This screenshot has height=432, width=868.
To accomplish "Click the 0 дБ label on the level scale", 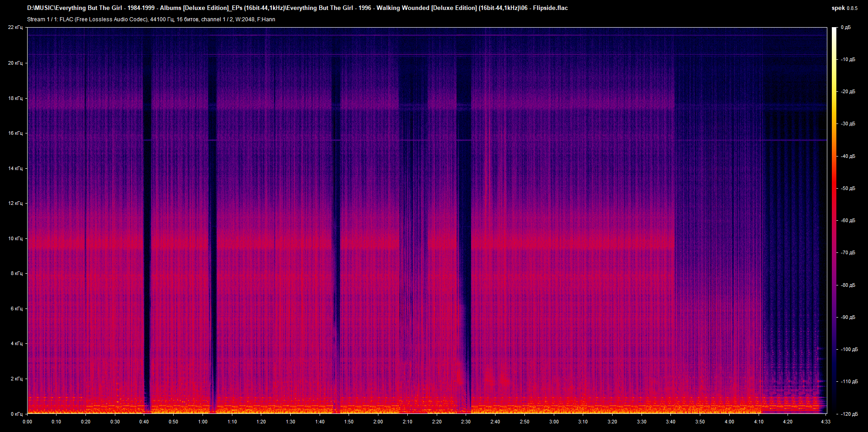I will (x=846, y=28).
